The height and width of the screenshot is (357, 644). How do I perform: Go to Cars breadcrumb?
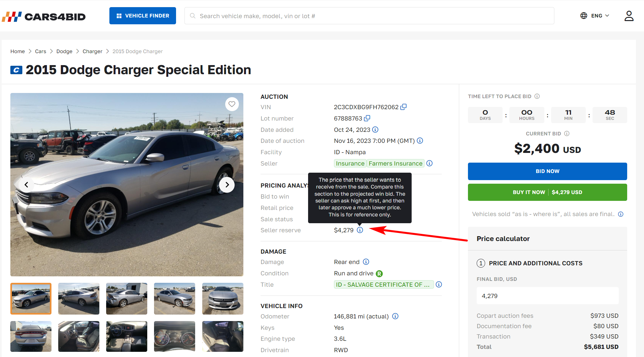pos(40,51)
